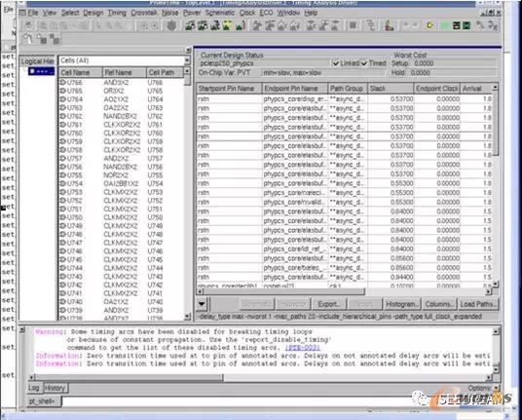Click the cells list scroll-down arrow

(187, 316)
